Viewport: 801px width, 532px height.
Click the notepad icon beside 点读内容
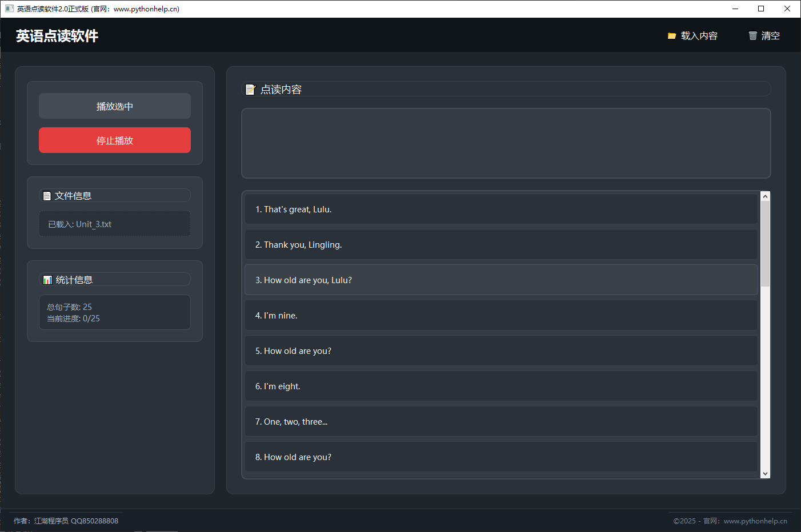click(x=250, y=90)
